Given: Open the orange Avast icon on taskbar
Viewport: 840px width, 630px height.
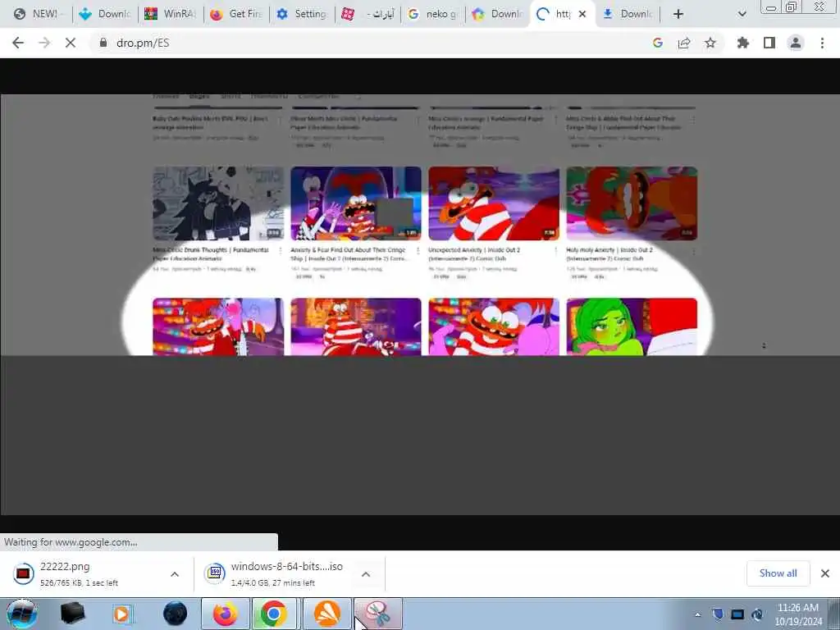Looking at the screenshot, I should [x=327, y=614].
